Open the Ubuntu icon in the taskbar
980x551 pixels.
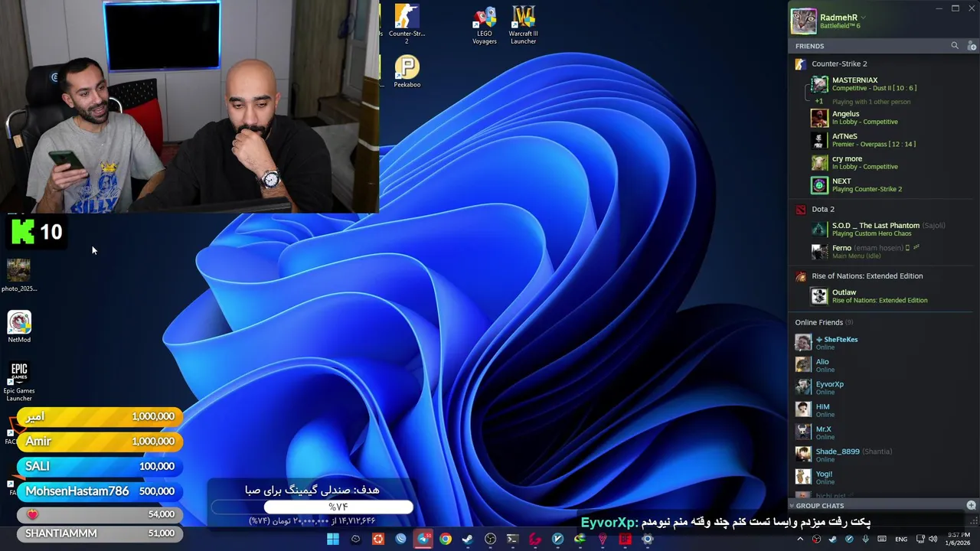[x=378, y=540]
